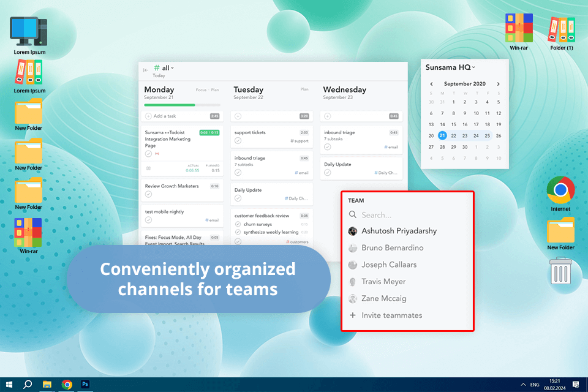The image size is (588, 392).
Task: Open the Lorem Ipsum computer desktop icon
Action: [x=29, y=36]
